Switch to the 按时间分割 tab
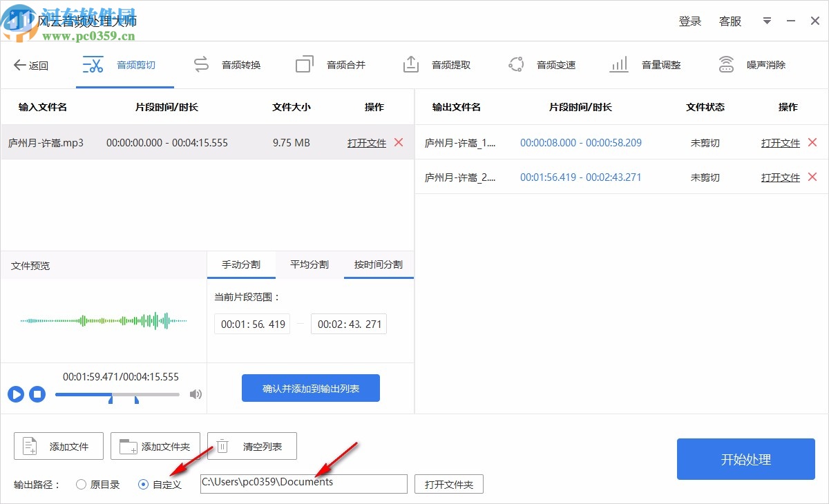 379,264
